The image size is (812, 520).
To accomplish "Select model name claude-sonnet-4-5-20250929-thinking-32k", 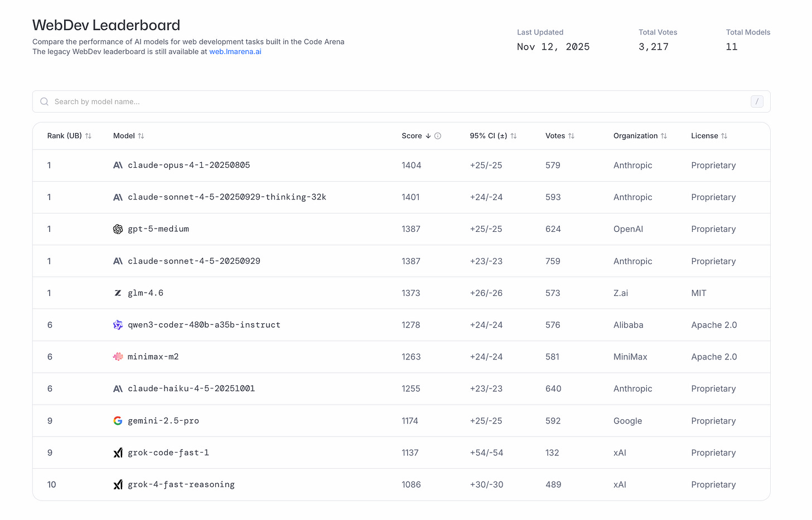I will click(x=227, y=197).
